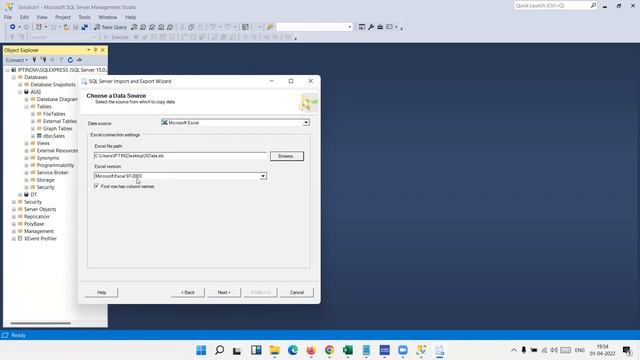Pin the Object Explorer panel
Screen dimensions: 640x360
(x=96, y=50)
